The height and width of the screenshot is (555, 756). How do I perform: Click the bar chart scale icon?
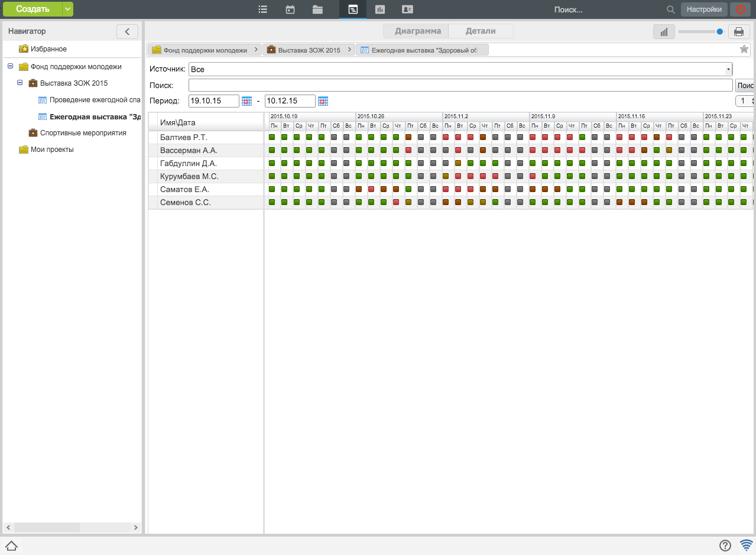664,32
